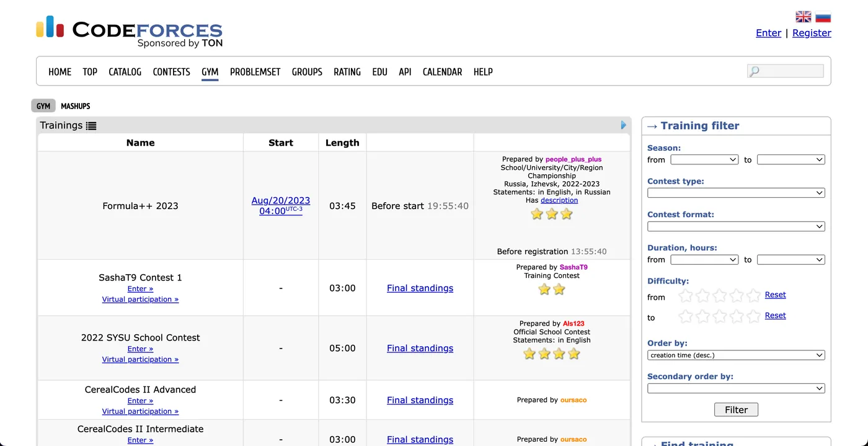This screenshot has height=446, width=868.
Task: Open the Season 'to' dropdown
Action: [791, 160]
